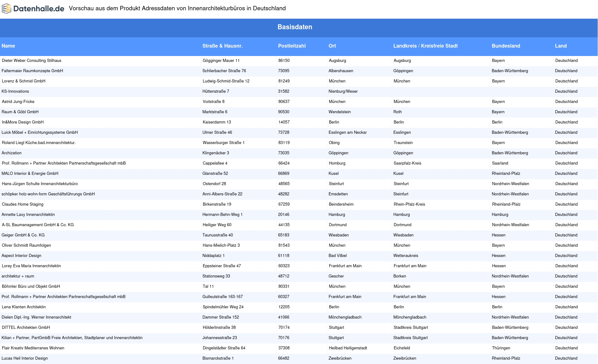Image resolution: width=598 pixels, height=364 pixels.
Task: Click the street Schlierbacher Straße 76
Action: (224, 71)
